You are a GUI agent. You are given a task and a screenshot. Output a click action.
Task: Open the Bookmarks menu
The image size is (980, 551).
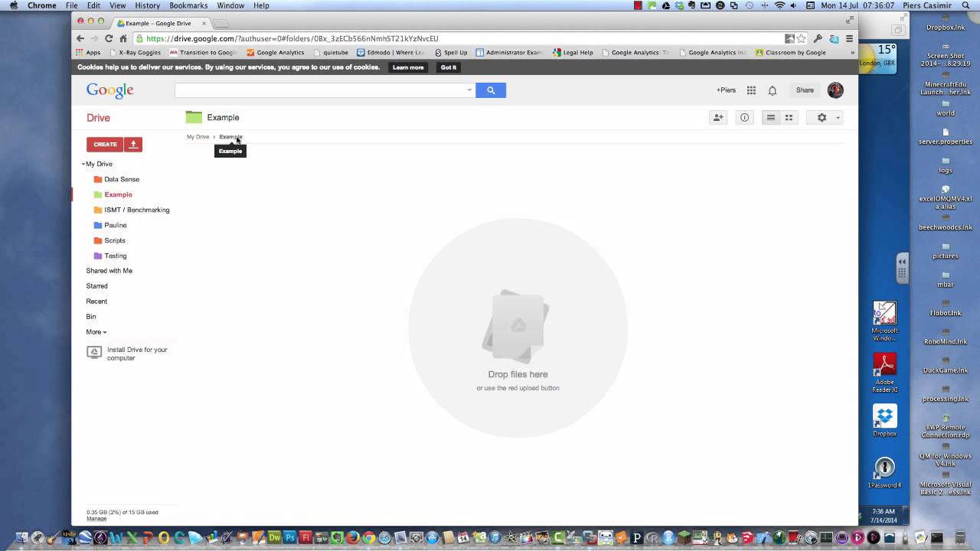point(188,5)
